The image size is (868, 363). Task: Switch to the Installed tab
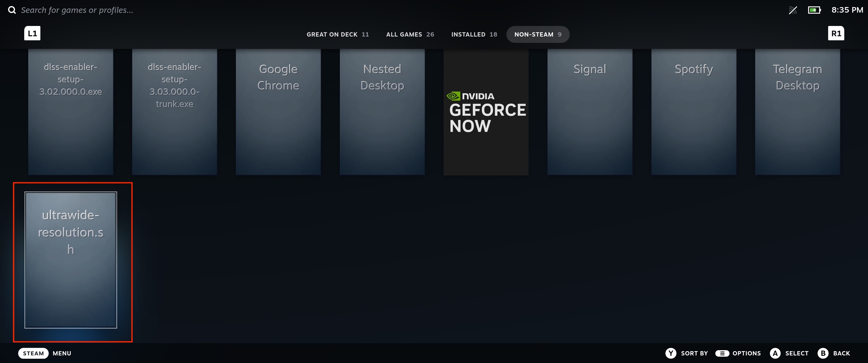click(474, 34)
